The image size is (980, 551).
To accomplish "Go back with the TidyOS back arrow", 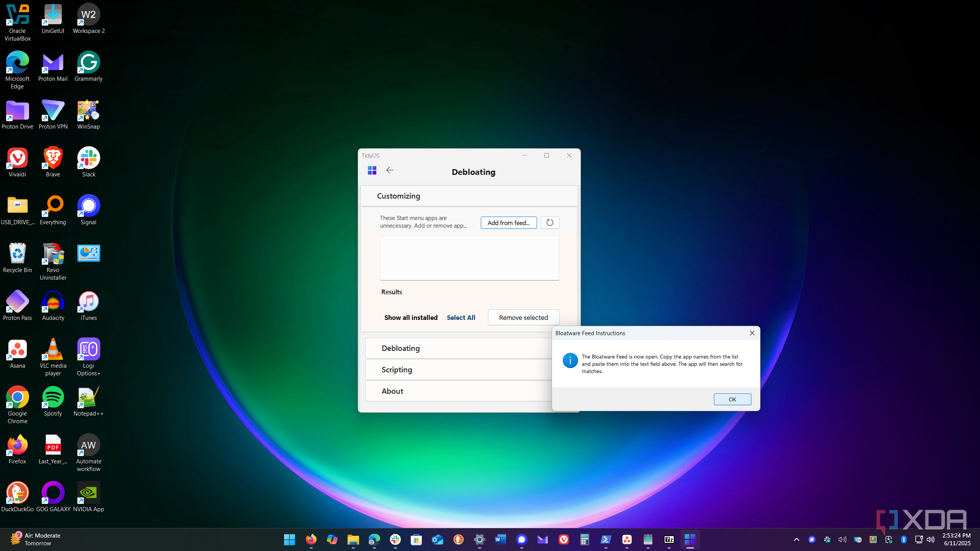I will click(390, 170).
